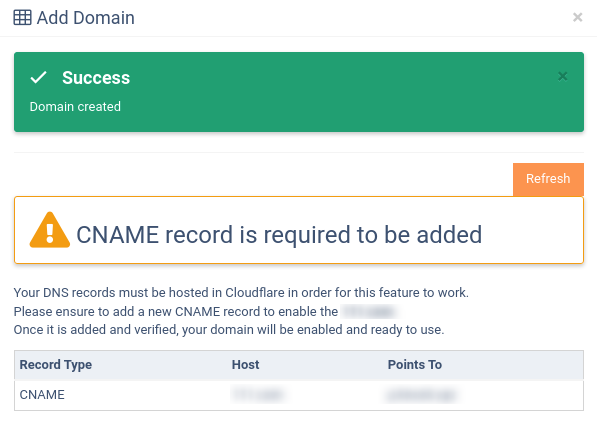Click the Cloudflare DNS records instruction line

[x=241, y=292]
